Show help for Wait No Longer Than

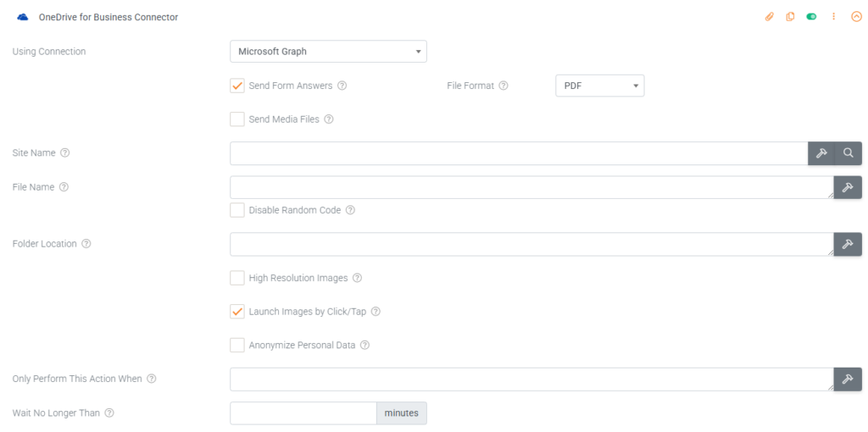(109, 413)
